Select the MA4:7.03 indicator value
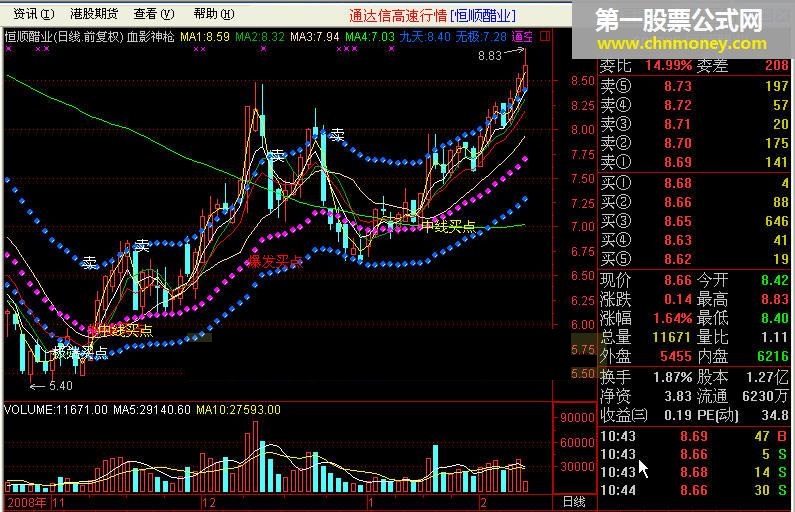Image resolution: width=795 pixels, height=512 pixels. click(x=370, y=37)
